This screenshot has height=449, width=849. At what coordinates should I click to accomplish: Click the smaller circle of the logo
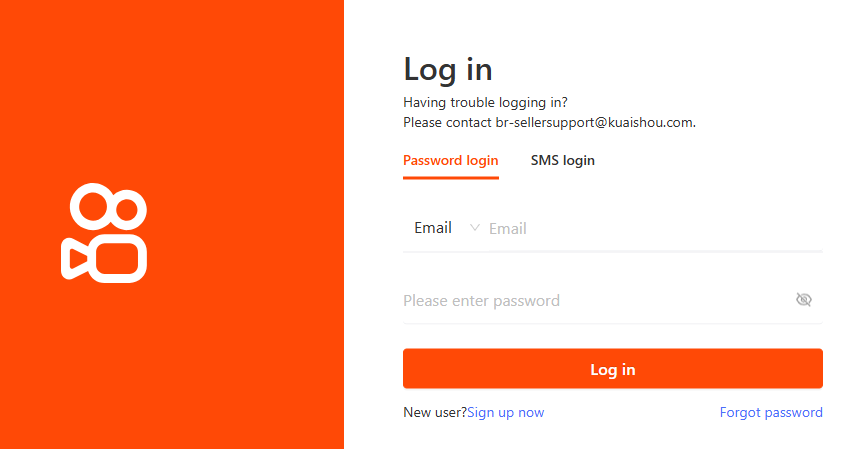[127, 210]
